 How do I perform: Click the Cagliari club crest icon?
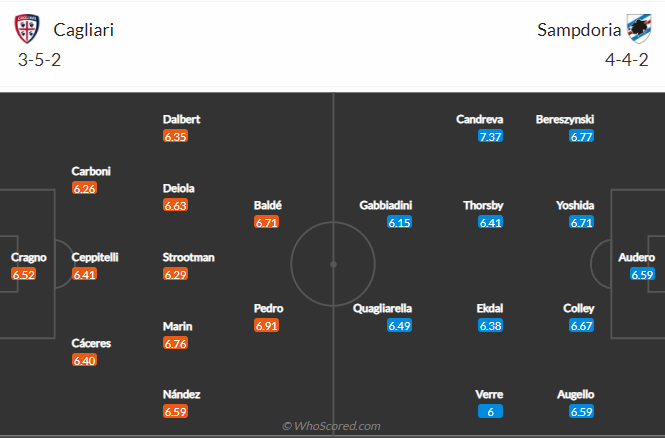(27, 29)
